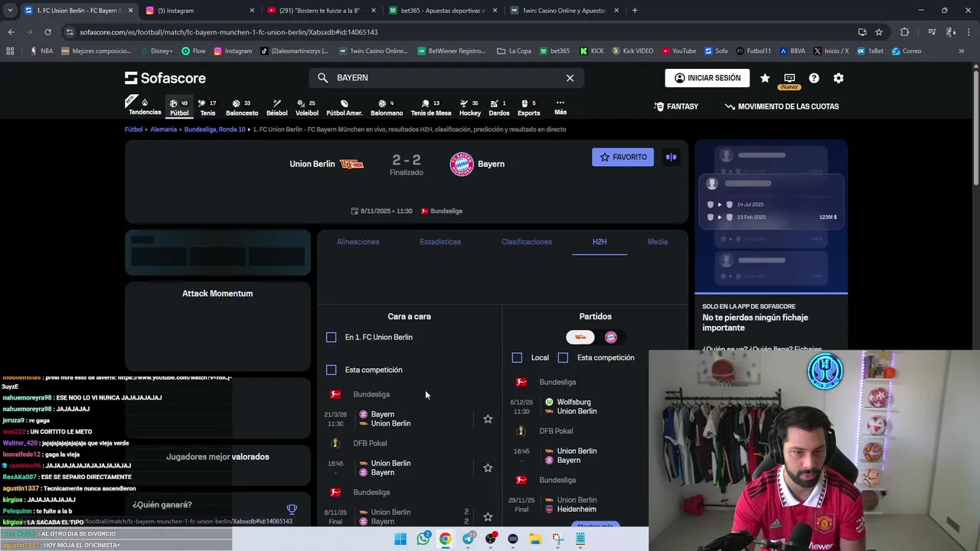
Task: Click the trophy icon next to ¿Quién ganará?
Action: [292, 509]
